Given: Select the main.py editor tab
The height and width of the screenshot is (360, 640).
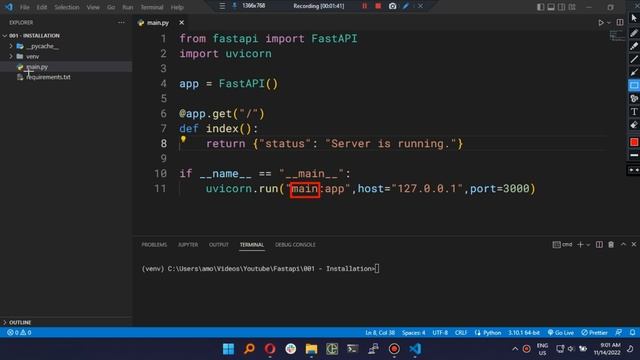Looking at the screenshot, I should click(158, 22).
